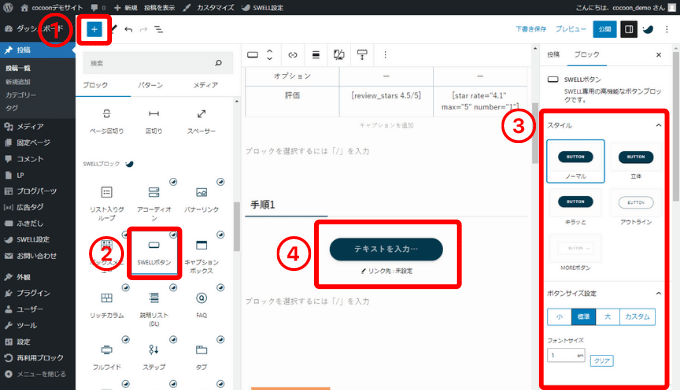Open editor options three-dot menu
Viewport: 680px width, 390px height.
pyautogui.click(x=667, y=29)
